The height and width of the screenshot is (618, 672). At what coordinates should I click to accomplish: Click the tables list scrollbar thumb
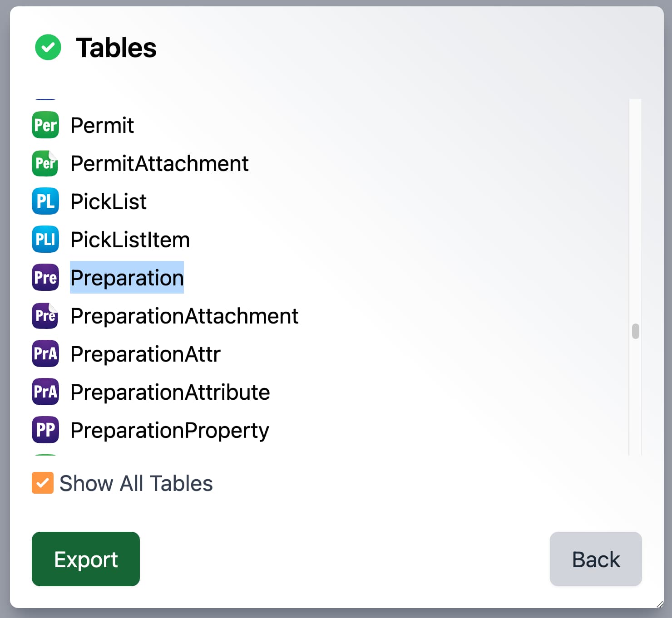[636, 331]
